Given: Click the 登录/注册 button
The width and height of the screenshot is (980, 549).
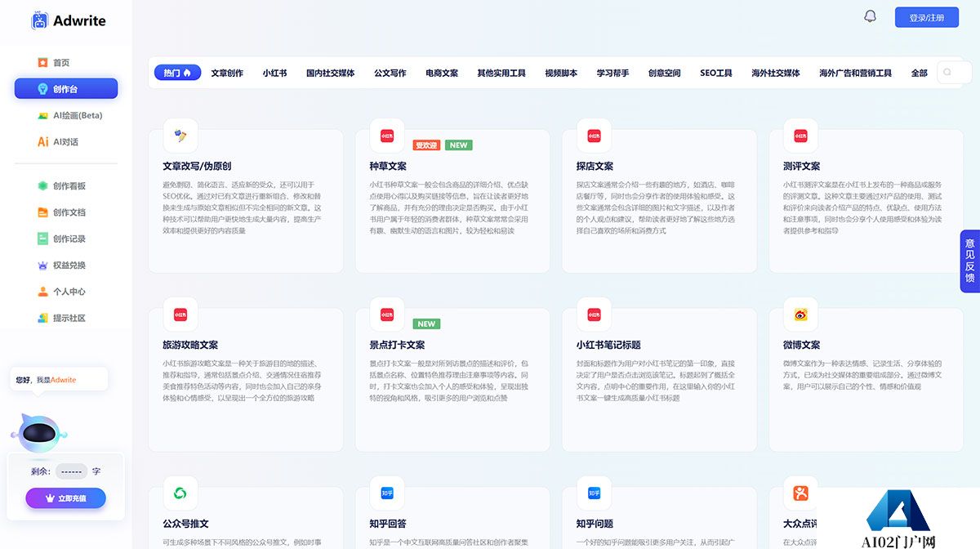Looking at the screenshot, I should (x=927, y=17).
